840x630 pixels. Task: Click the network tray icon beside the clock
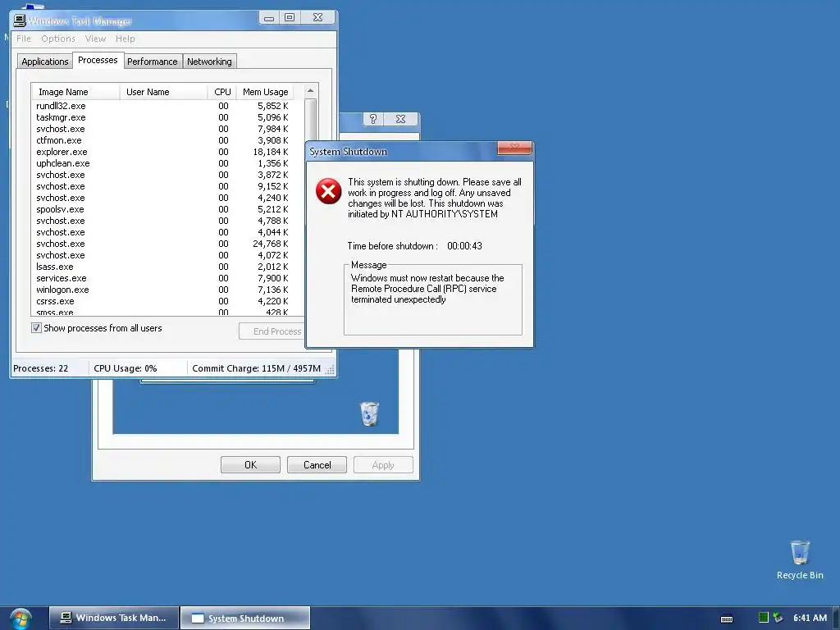pos(778,618)
